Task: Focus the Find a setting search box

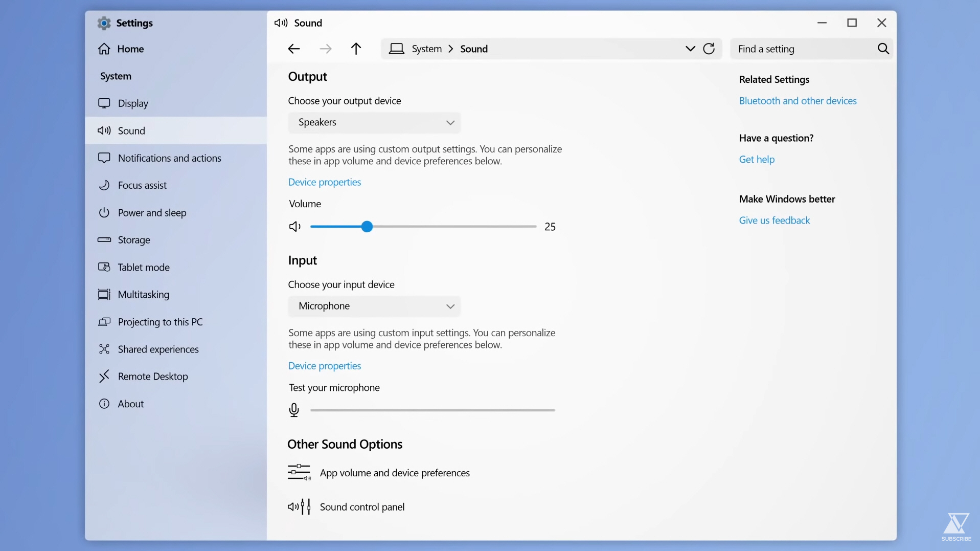Action: (x=804, y=49)
